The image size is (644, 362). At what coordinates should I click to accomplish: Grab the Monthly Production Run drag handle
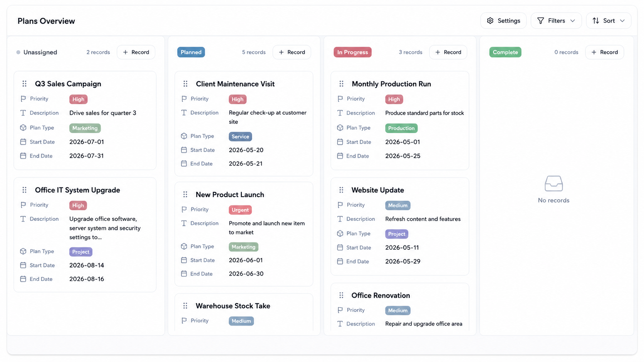(341, 84)
